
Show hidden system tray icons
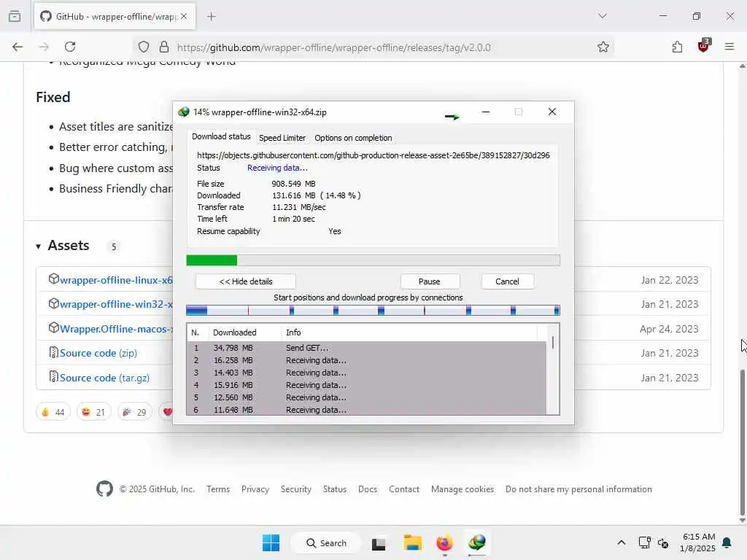click(x=622, y=542)
